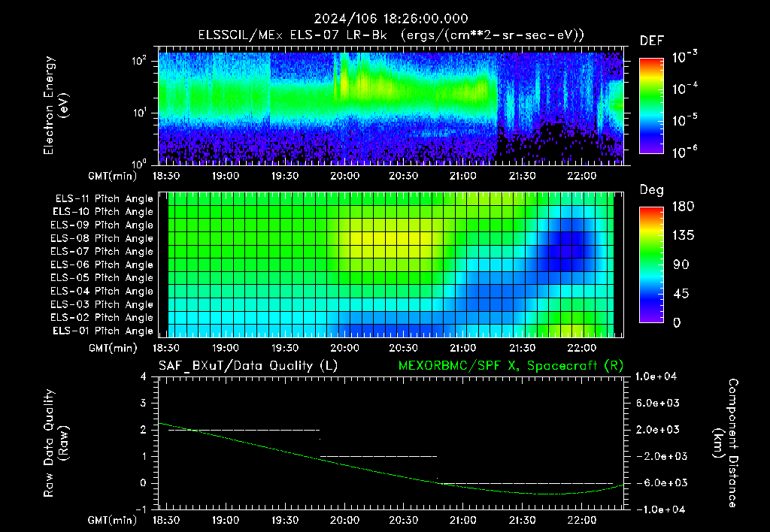770x532 pixels.
Task: Click the ELS-02 Pitch Angle row label
Action: point(102,318)
